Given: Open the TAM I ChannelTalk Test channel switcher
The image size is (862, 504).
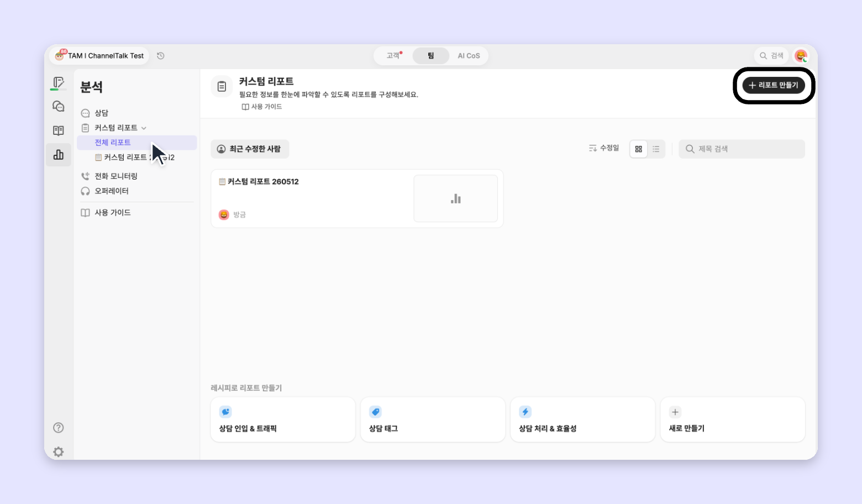Looking at the screenshot, I should [99, 56].
